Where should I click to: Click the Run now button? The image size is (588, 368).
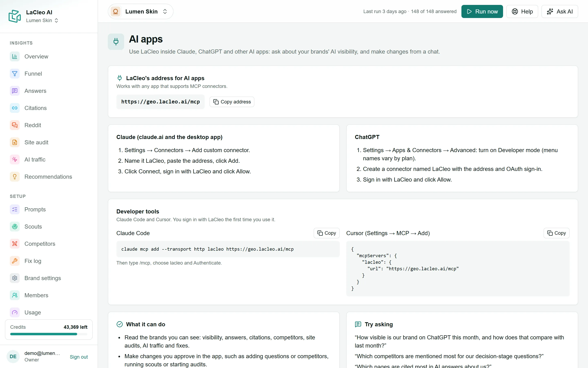click(482, 11)
